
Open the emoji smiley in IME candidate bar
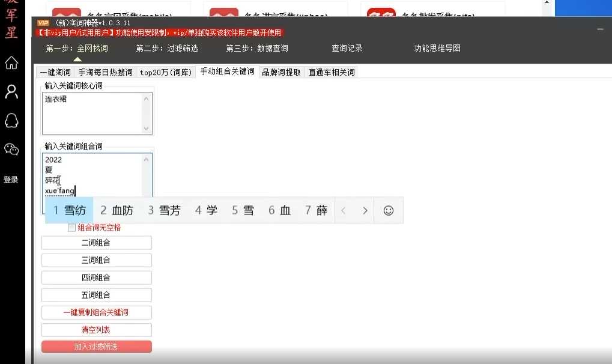pos(389,210)
